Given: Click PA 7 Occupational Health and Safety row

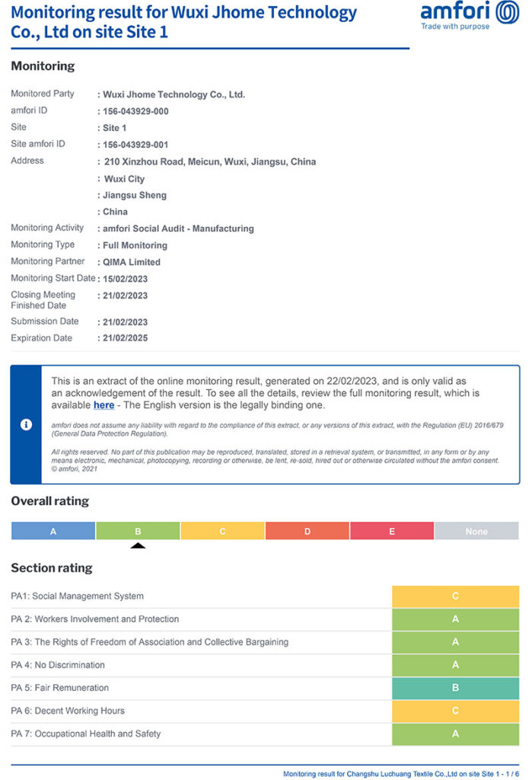Looking at the screenshot, I should click(86, 734).
